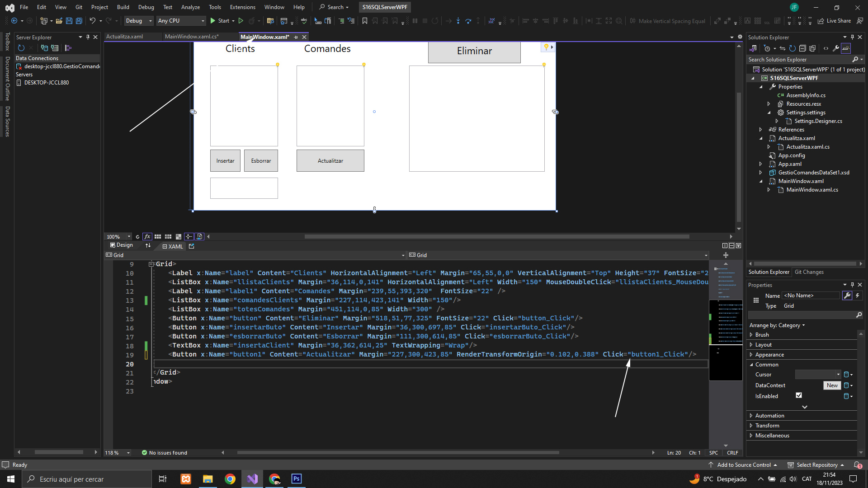868x488 pixels.
Task: Toggle snap to gridlines in designer
Action: pyautogui.click(x=168, y=236)
